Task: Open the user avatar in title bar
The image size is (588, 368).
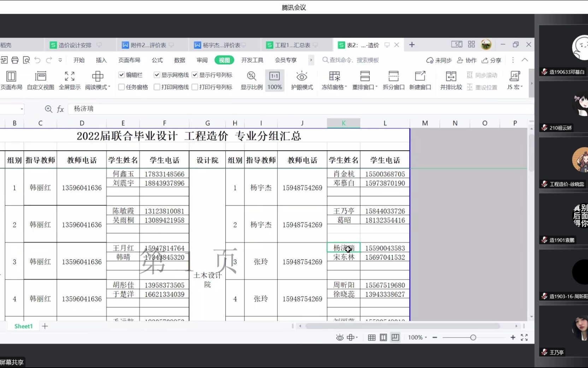Action: (486, 45)
